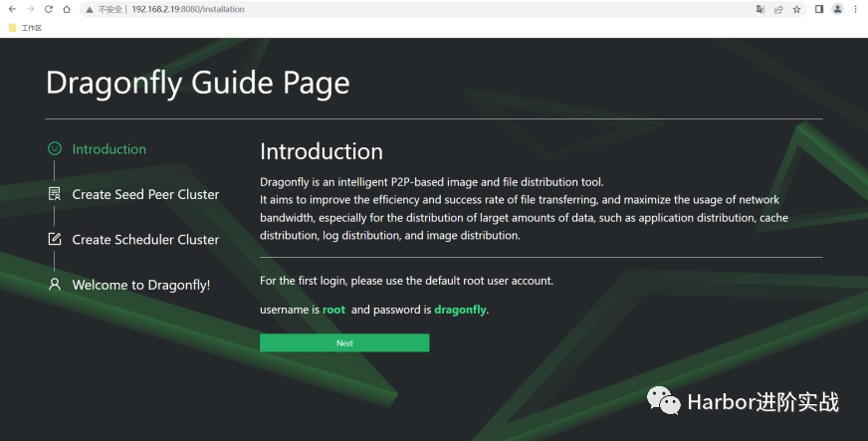Click the Introduction heading in content area

click(x=322, y=151)
